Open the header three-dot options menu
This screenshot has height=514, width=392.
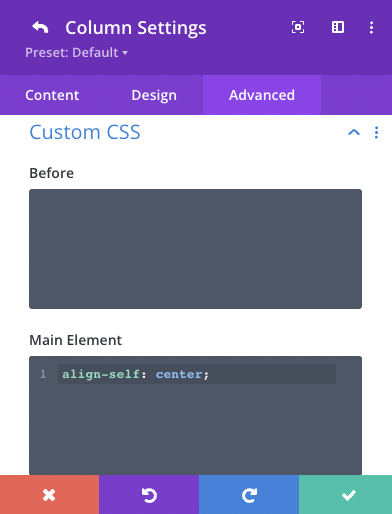[371, 27]
